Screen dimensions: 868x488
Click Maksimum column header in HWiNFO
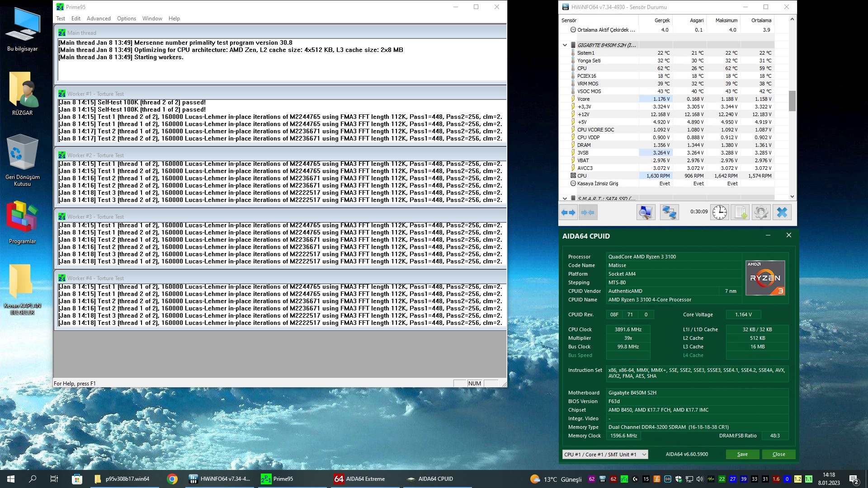(723, 20)
